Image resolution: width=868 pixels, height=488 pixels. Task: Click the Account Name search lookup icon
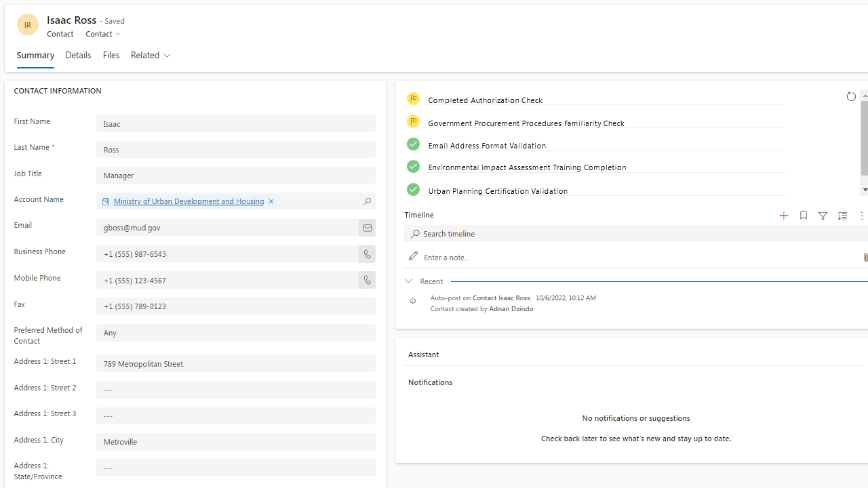click(367, 201)
